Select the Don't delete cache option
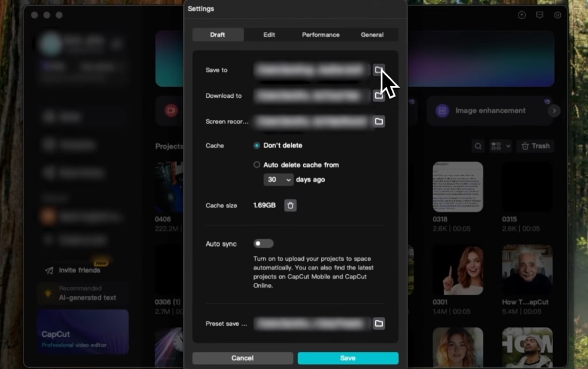The height and width of the screenshot is (369, 588). [x=257, y=146]
